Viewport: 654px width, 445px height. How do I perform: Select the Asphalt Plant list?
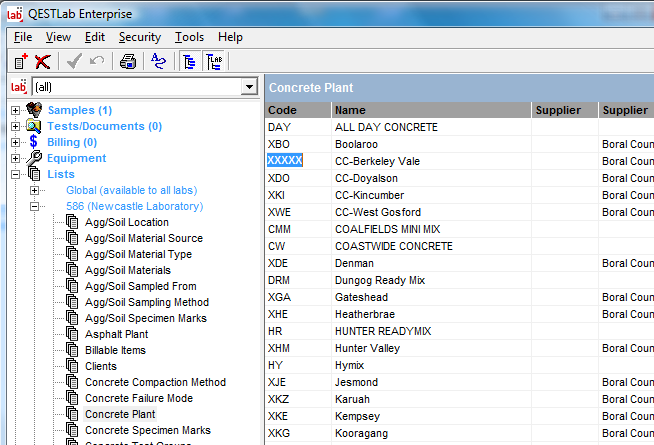pos(115,334)
